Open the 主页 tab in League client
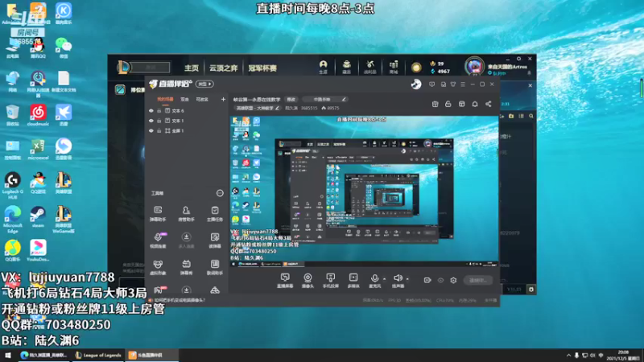The image size is (644, 362). click(192, 68)
